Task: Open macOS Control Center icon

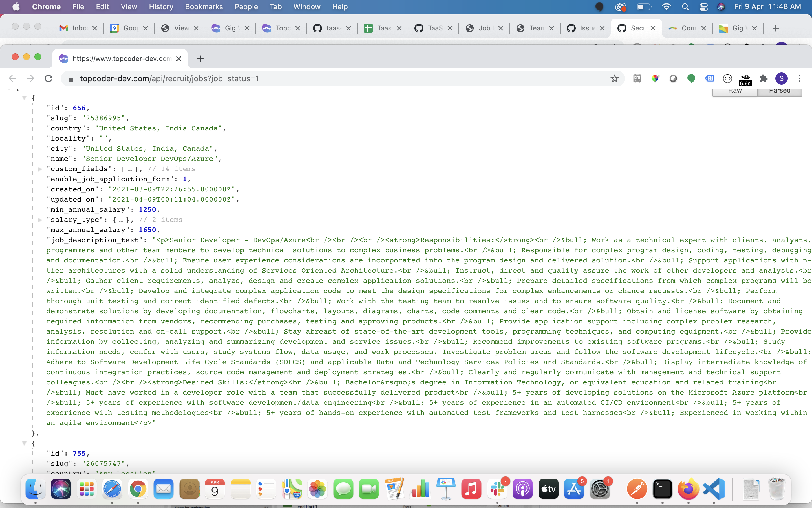Action: pos(704,7)
